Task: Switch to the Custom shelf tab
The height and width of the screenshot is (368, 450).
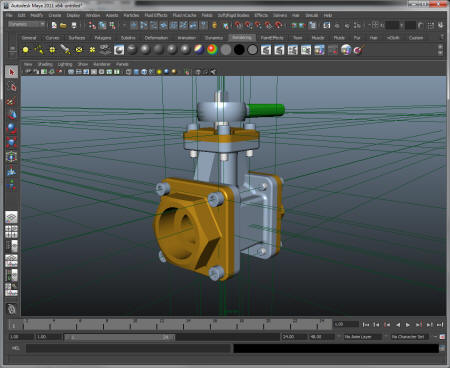Action: [416, 38]
